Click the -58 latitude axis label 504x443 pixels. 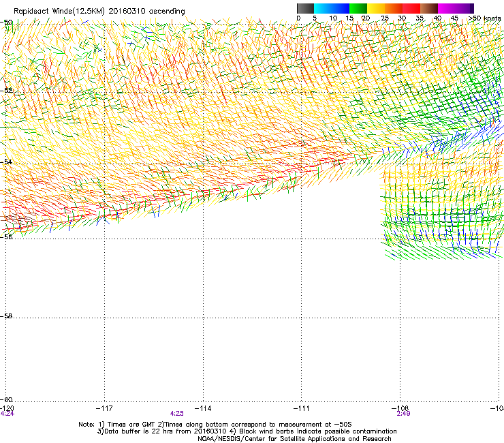point(6,316)
